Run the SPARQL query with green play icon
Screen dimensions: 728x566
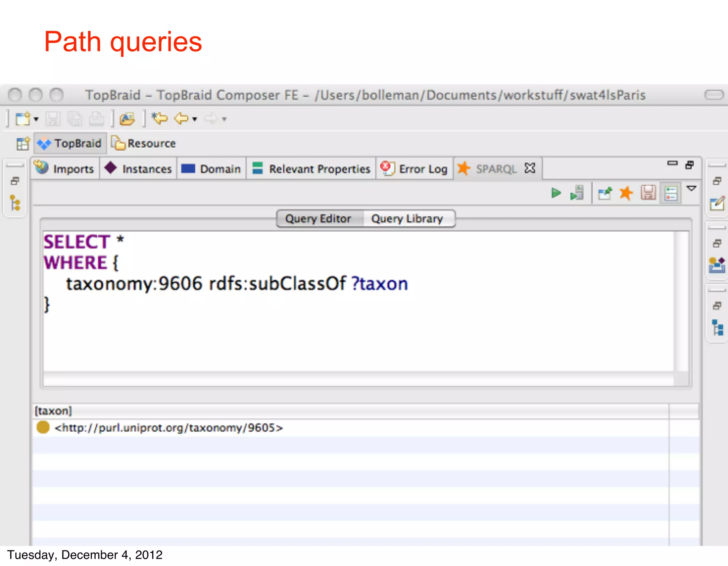[556, 193]
